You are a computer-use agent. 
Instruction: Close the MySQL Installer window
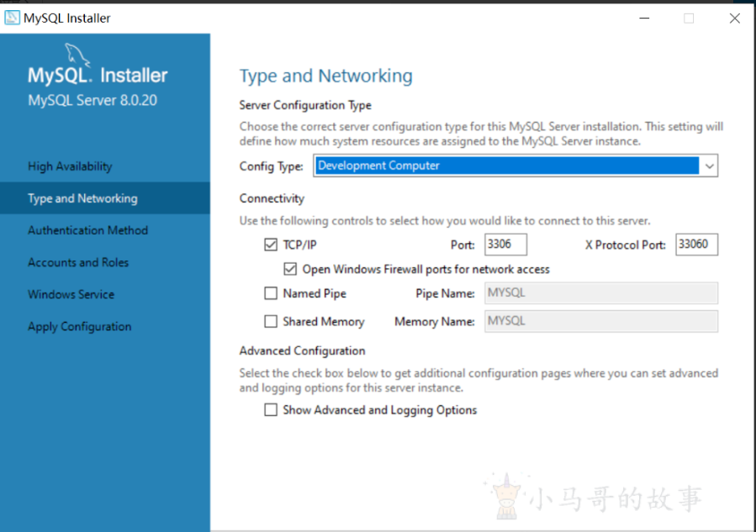pyautogui.click(x=735, y=18)
